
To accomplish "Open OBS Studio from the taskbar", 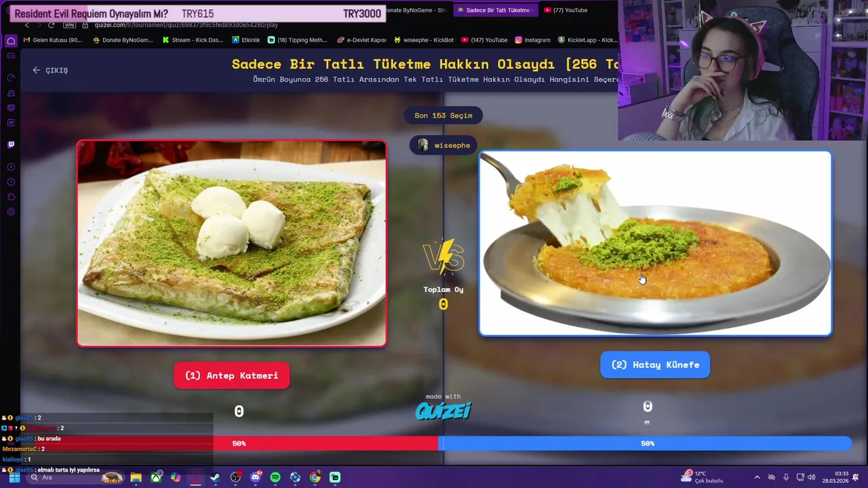I will 235,477.
